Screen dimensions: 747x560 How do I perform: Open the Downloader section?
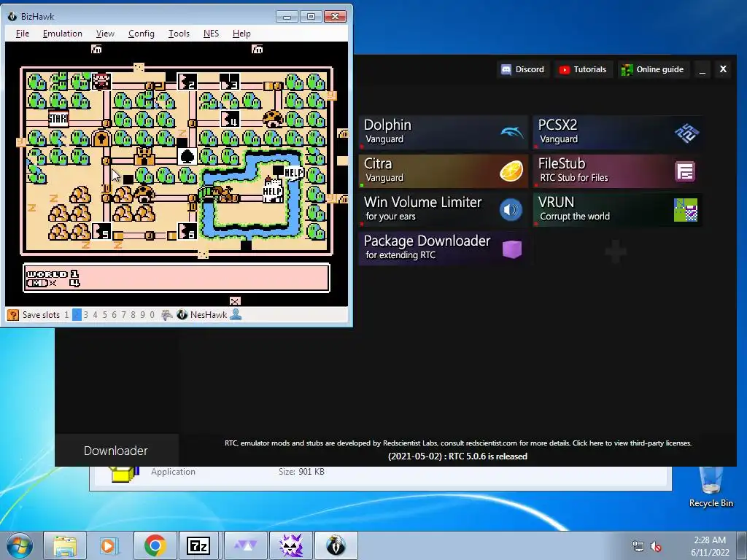coord(116,451)
